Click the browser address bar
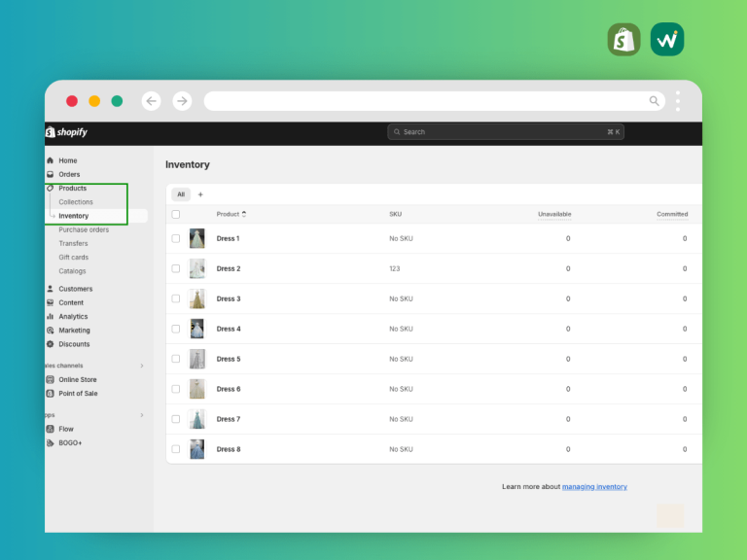Viewport: 747px width, 560px height. tap(435, 101)
